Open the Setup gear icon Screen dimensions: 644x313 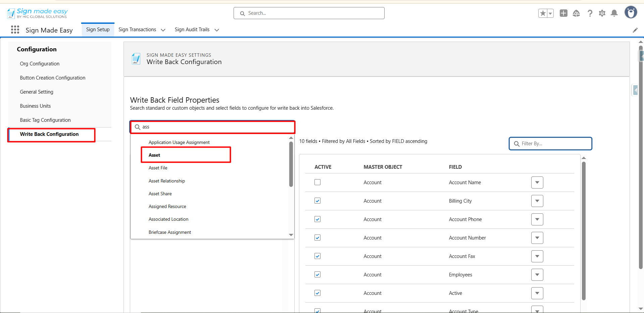coord(602,13)
